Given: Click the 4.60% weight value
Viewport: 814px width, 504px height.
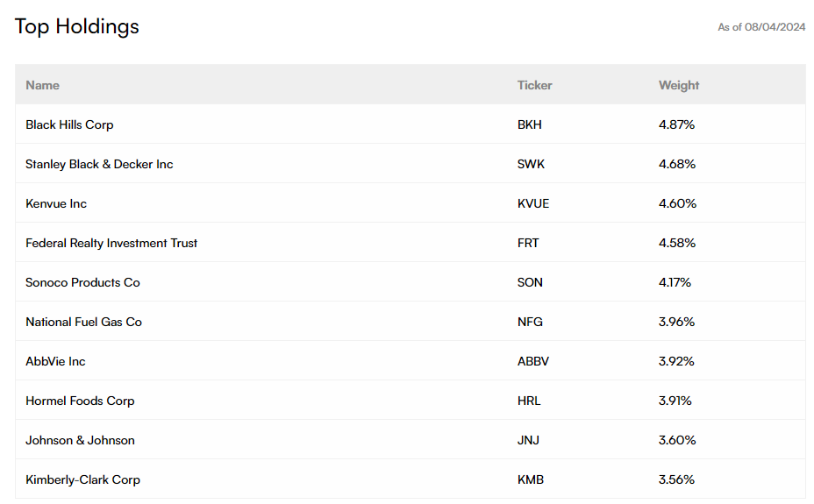Looking at the screenshot, I should pyautogui.click(x=677, y=203).
